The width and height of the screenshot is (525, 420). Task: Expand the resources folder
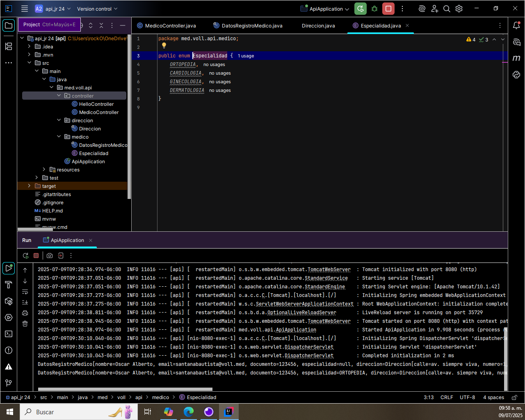44,169
